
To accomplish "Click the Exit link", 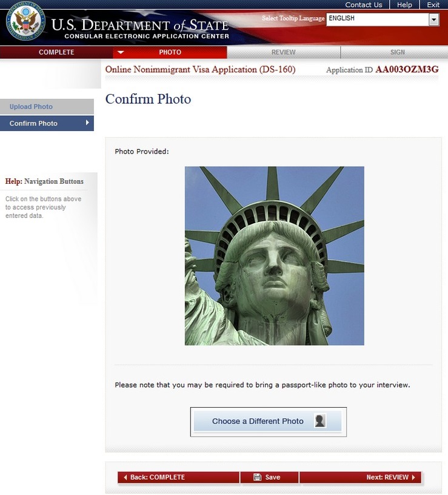I will pyautogui.click(x=433, y=5).
